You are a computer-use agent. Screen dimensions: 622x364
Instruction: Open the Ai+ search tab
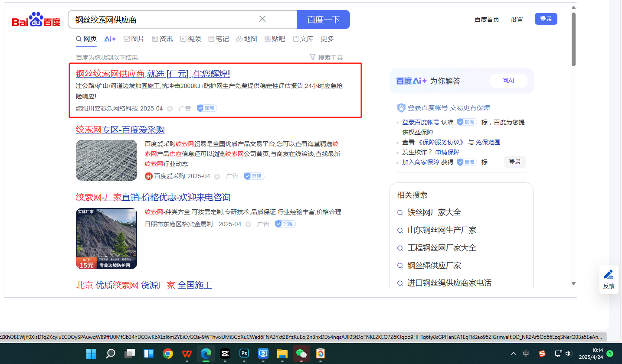[x=110, y=39]
